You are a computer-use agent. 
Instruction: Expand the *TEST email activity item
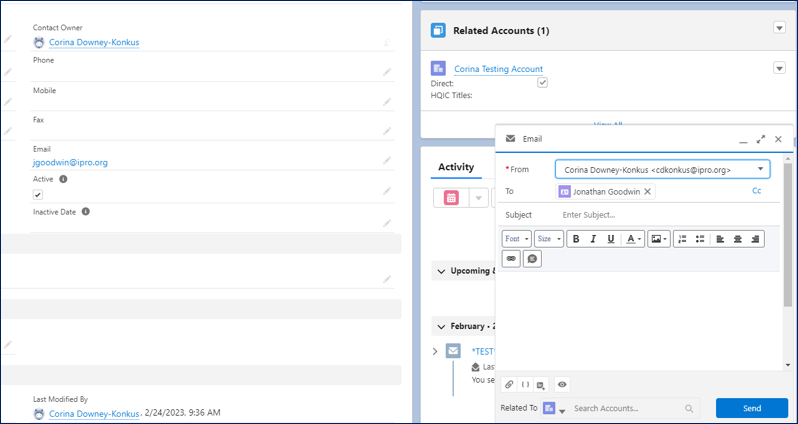point(435,351)
